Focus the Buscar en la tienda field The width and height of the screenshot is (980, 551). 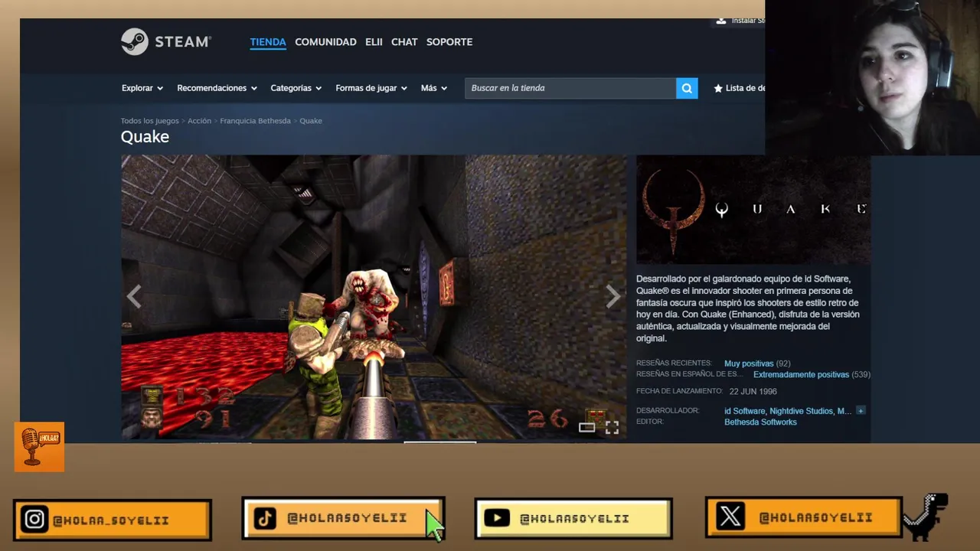[570, 88]
